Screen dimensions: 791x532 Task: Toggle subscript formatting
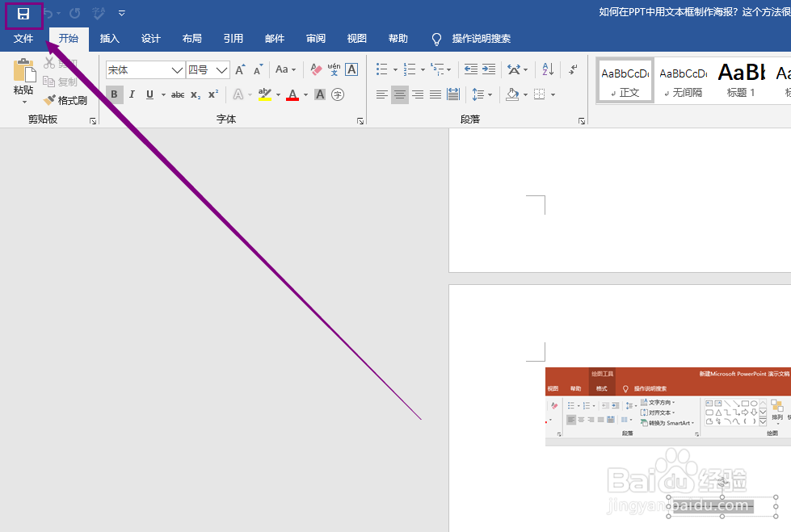pos(196,94)
